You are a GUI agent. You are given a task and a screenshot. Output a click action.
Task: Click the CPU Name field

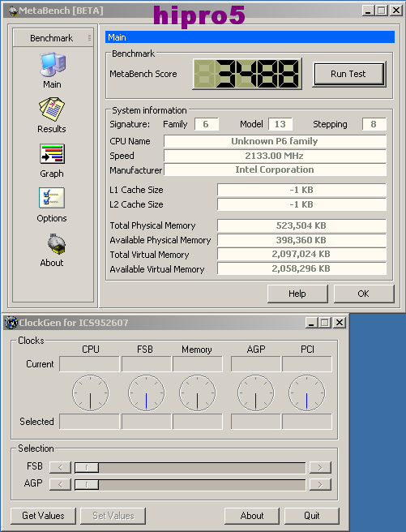coord(275,141)
